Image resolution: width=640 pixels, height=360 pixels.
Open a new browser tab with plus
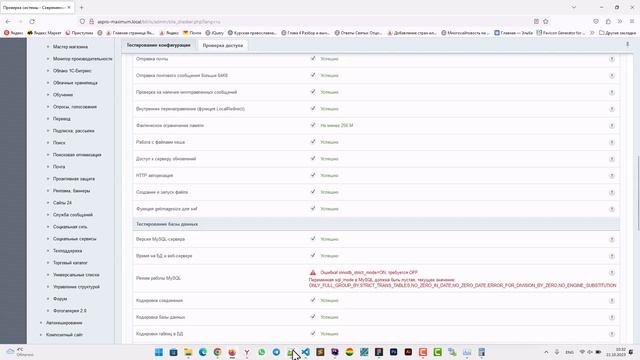(x=82, y=7)
